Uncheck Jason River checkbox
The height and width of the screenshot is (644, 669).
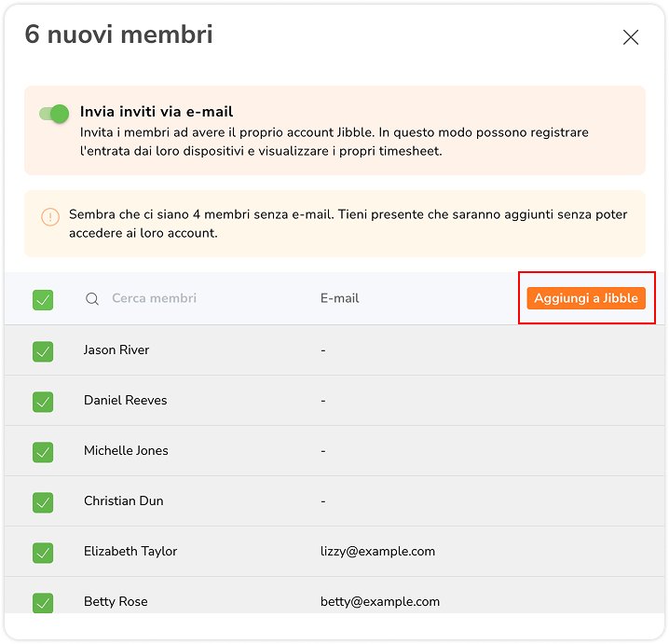coord(43,351)
